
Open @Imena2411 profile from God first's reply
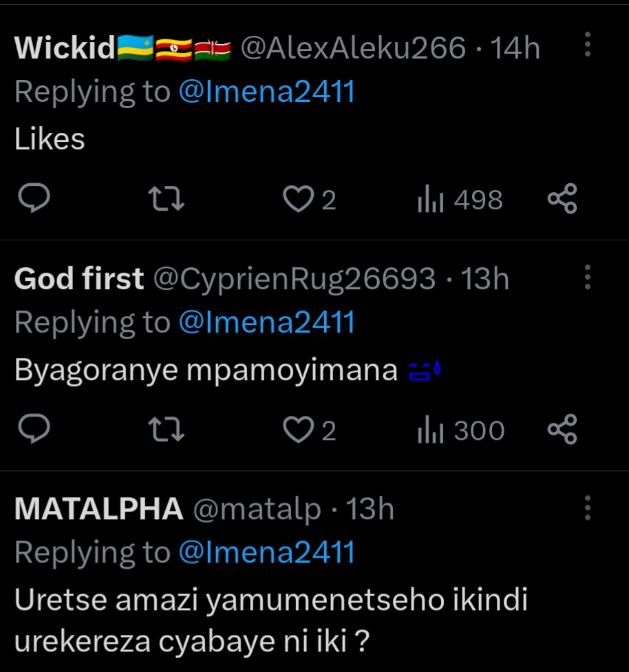coord(266,322)
